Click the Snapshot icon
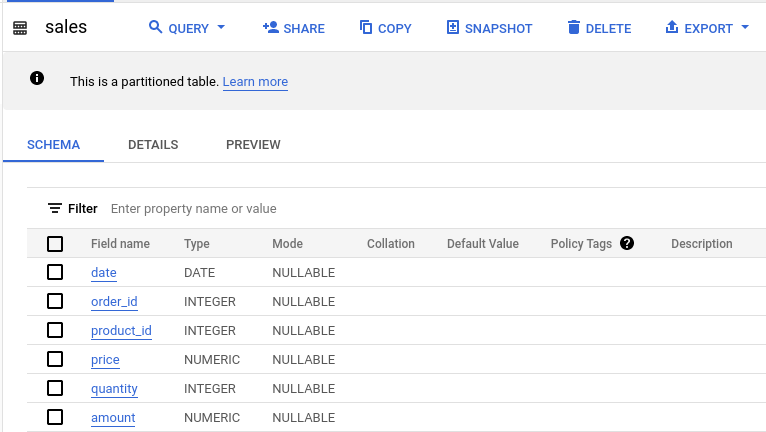Viewport: 766px width, 432px height. pyautogui.click(x=453, y=27)
